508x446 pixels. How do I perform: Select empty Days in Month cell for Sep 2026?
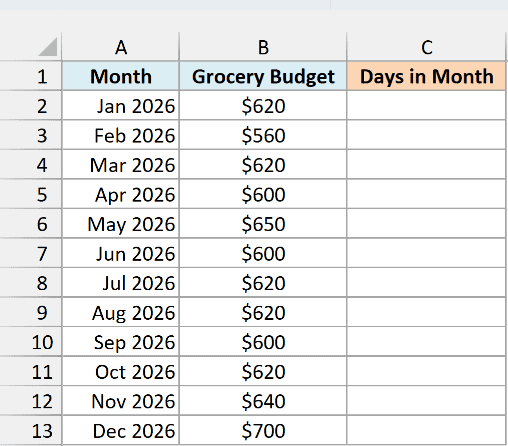(426, 341)
